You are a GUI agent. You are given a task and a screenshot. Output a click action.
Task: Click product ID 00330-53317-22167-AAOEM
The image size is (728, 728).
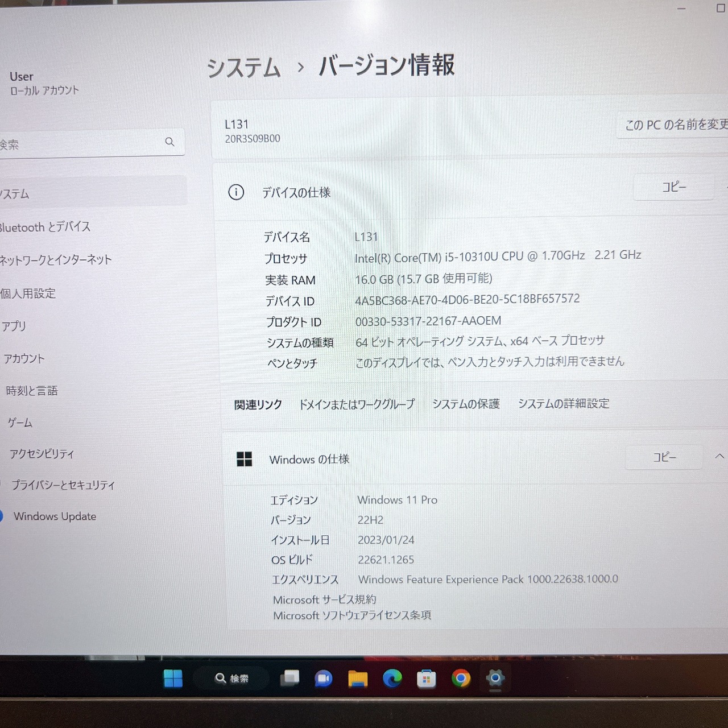pos(428,321)
